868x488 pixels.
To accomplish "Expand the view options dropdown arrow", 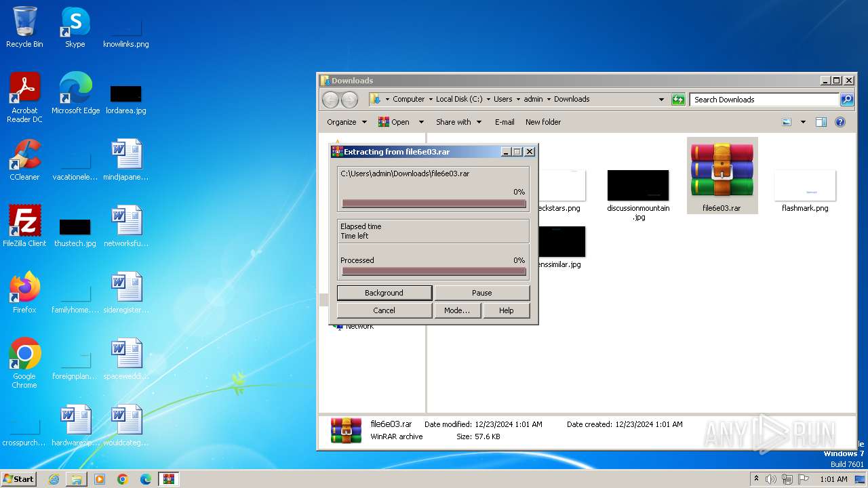I will 803,122.
